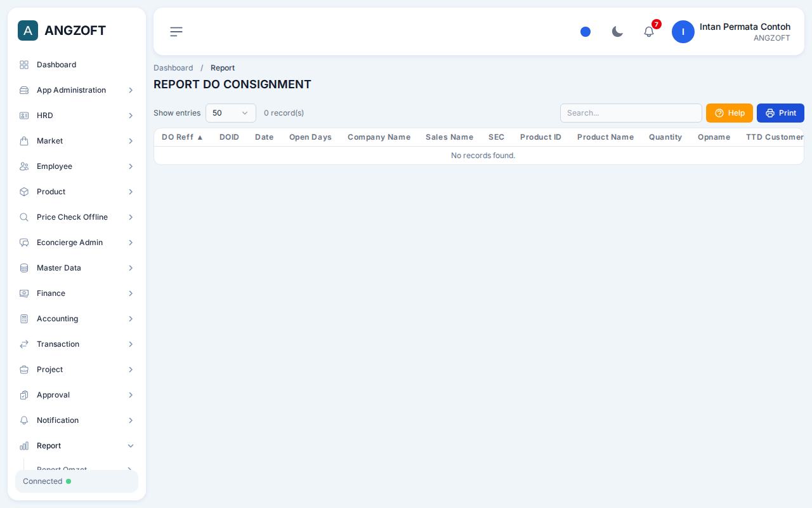Expand the Employee menu chevron
Image resolution: width=812 pixels, height=508 pixels.
131,166
